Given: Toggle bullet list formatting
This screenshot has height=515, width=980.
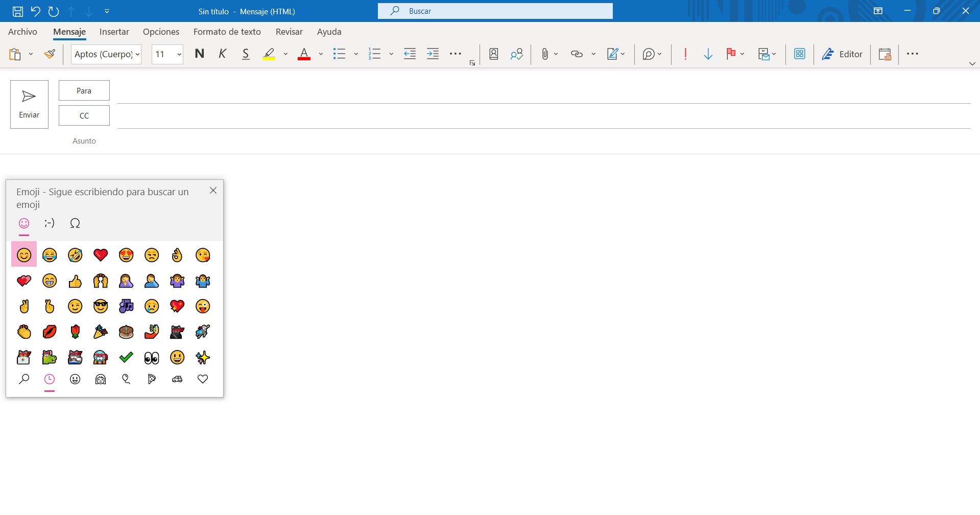Looking at the screenshot, I should pos(339,54).
